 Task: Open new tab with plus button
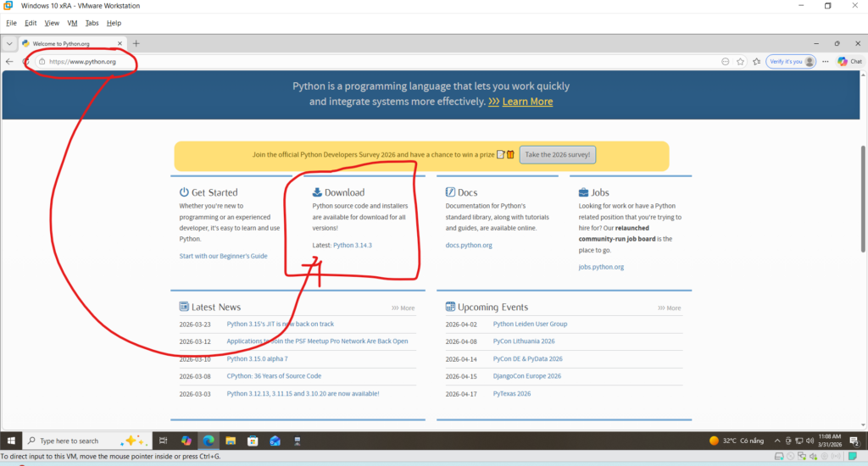click(136, 43)
